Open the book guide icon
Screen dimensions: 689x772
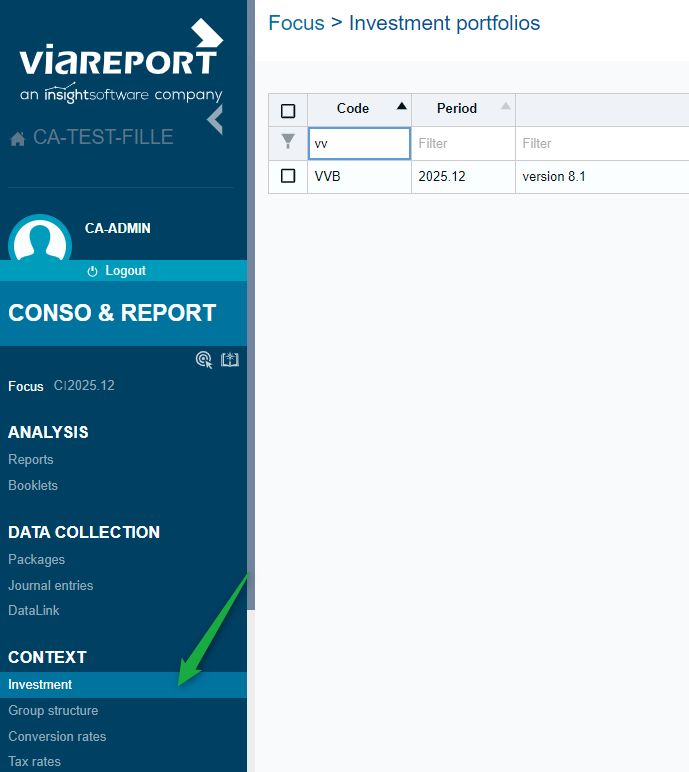(230, 359)
